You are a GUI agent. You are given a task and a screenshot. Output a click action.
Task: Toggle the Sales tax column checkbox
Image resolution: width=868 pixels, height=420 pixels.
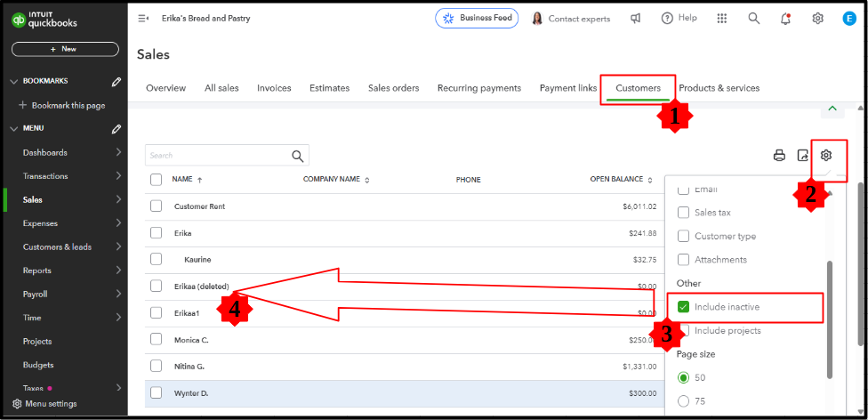click(x=684, y=213)
